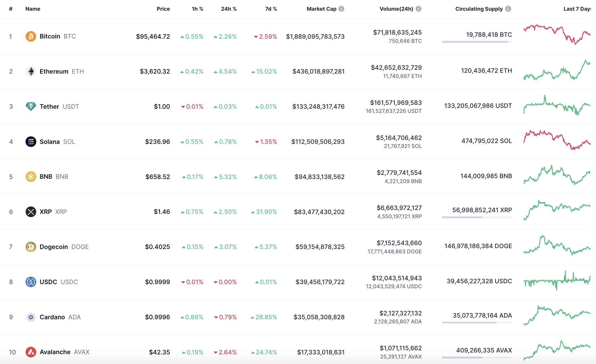
Task: Click the Tether logo icon
Action: tap(31, 106)
